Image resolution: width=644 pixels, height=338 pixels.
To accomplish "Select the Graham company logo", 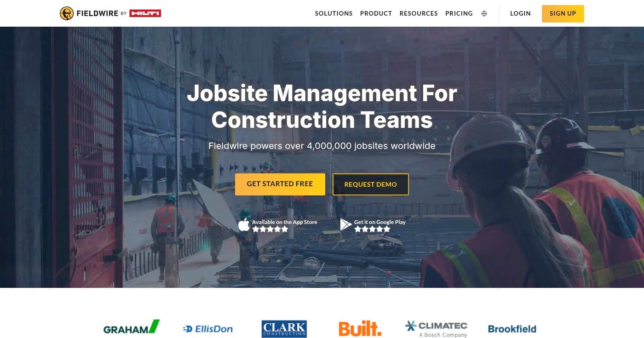I will click(131, 327).
